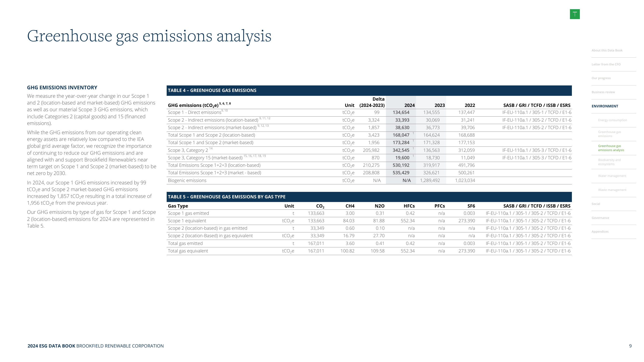Select the ENVIRONMENT section heading
Screen dimensions: 644x362
pos(604,106)
